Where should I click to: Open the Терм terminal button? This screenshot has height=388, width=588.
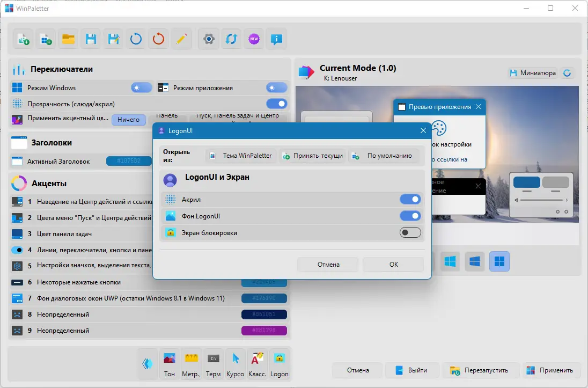pos(214,364)
